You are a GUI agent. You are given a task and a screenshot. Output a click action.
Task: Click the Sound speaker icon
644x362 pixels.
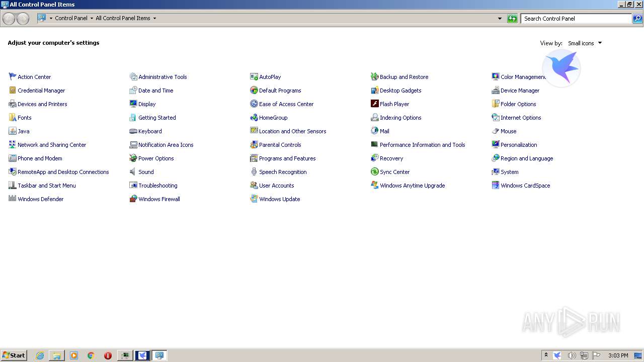click(x=133, y=172)
